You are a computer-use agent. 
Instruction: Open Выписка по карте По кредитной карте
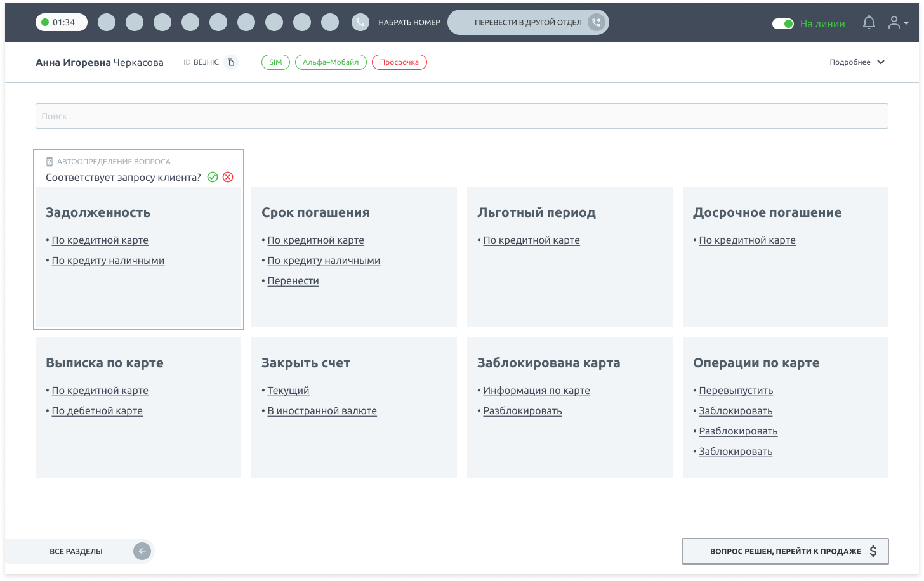[100, 391]
